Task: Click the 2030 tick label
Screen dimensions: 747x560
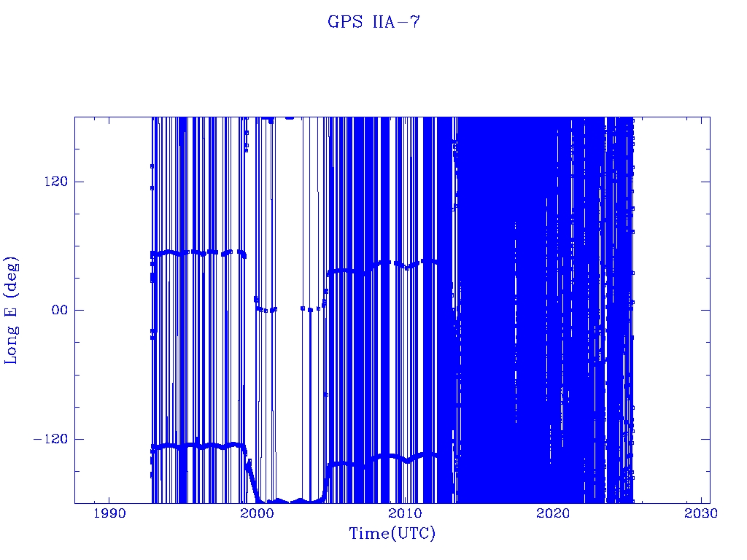Action: click(701, 513)
